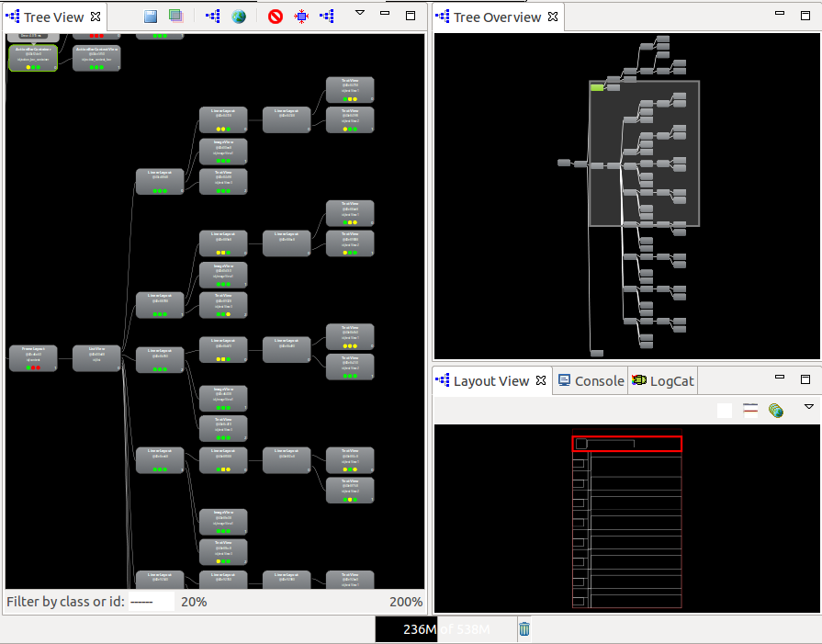Screen dimensions: 822x644
Task: Click 200% maximum zoom label
Action: click(406, 602)
